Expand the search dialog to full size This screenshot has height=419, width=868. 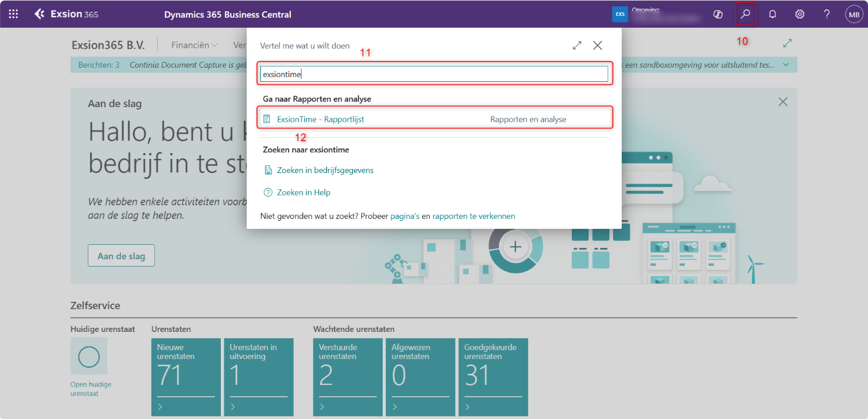(577, 45)
